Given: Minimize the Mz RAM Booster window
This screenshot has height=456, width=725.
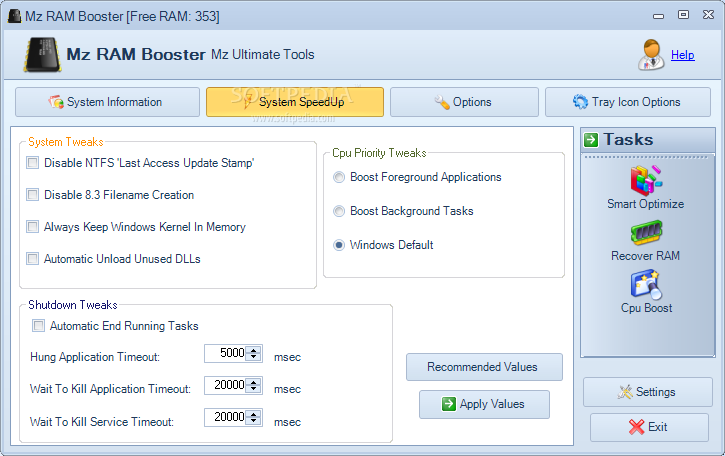Looking at the screenshot, I should (658, 16).
